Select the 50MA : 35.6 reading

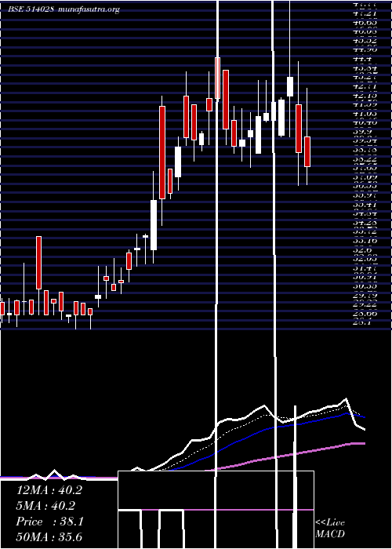(49, 537)
